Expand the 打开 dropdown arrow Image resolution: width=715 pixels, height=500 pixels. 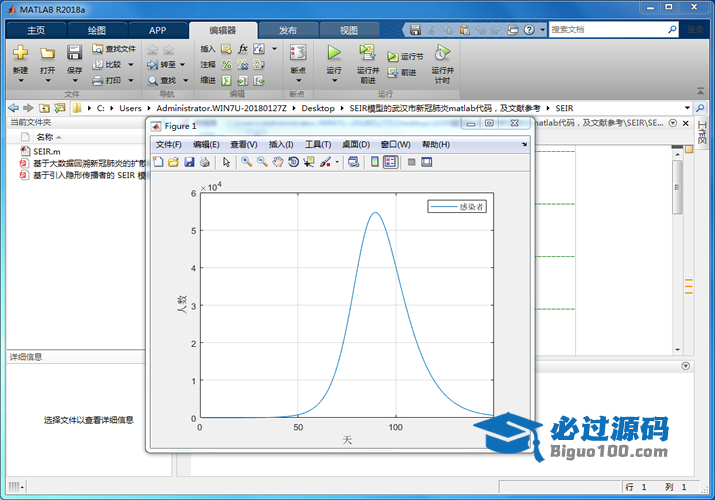coord(47,81)
